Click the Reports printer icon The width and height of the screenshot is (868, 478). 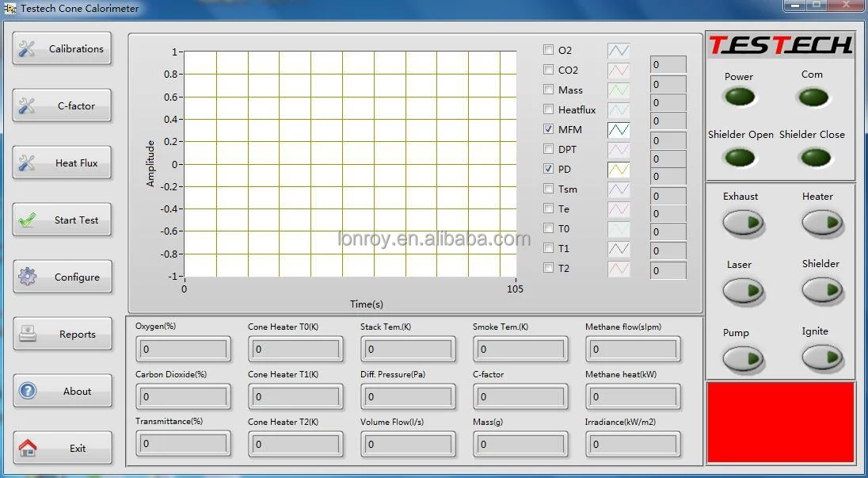pyautogui.click(x=27, y=334)
